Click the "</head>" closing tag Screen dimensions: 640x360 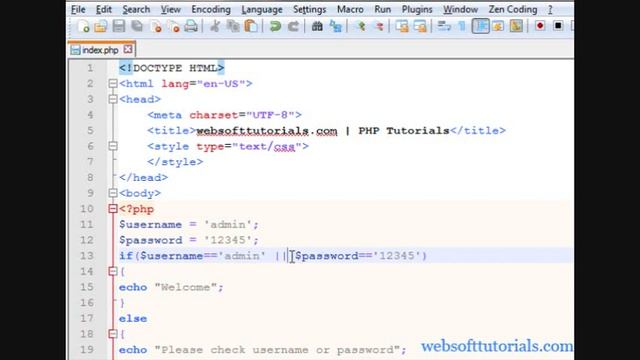[x=143, y=178]
